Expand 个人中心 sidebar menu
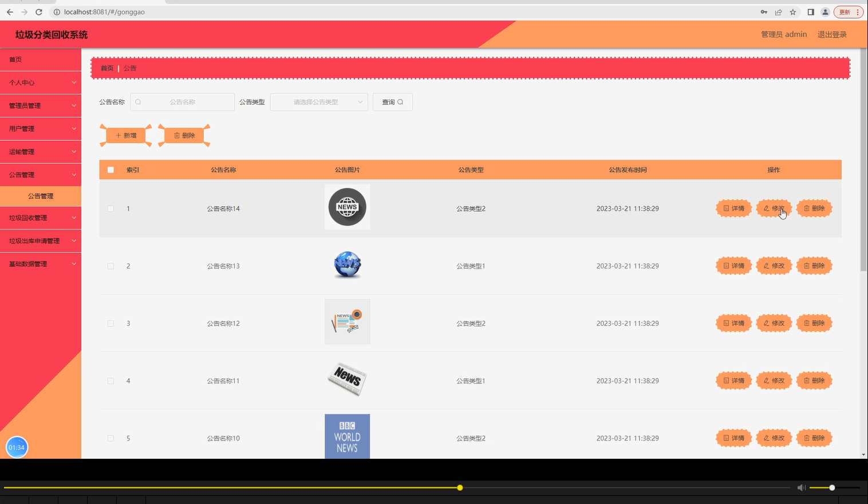The height and width of the screenshot is (504, 868). pos(41,82)
